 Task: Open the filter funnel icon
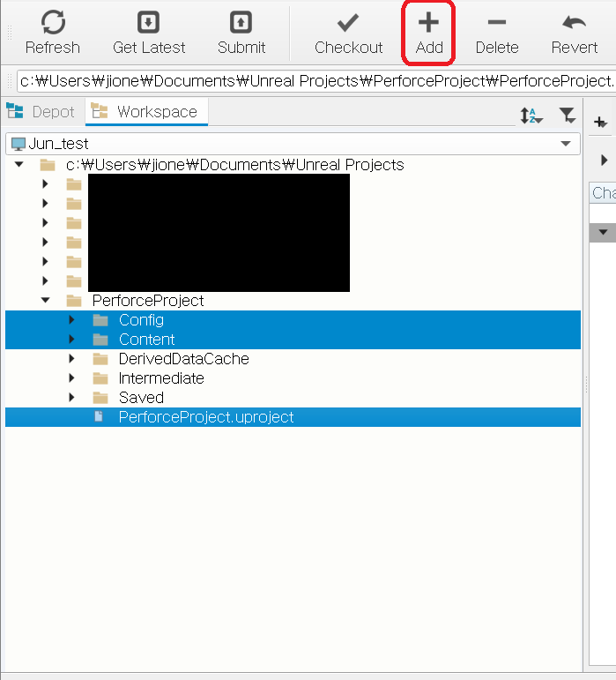coord(568,116)
